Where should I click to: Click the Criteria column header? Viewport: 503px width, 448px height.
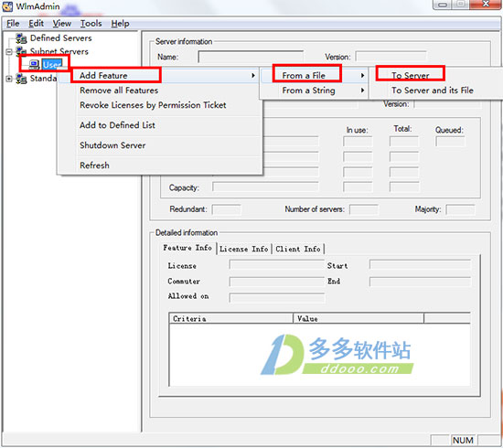click(231, 318)
